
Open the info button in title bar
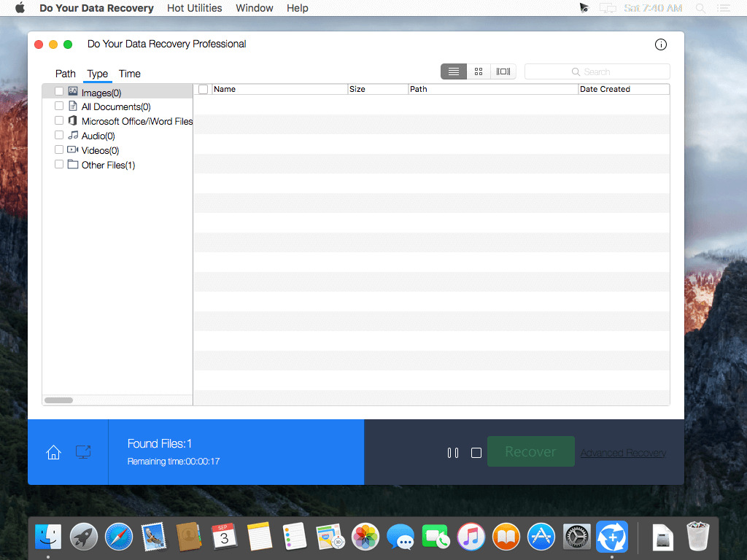coord(660,44)
